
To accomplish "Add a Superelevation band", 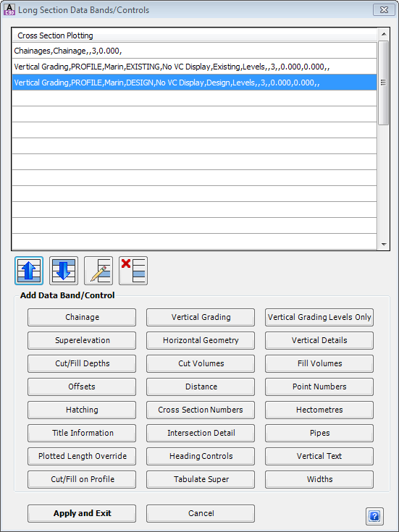I will pyautogui.click(x=82, y=340).
